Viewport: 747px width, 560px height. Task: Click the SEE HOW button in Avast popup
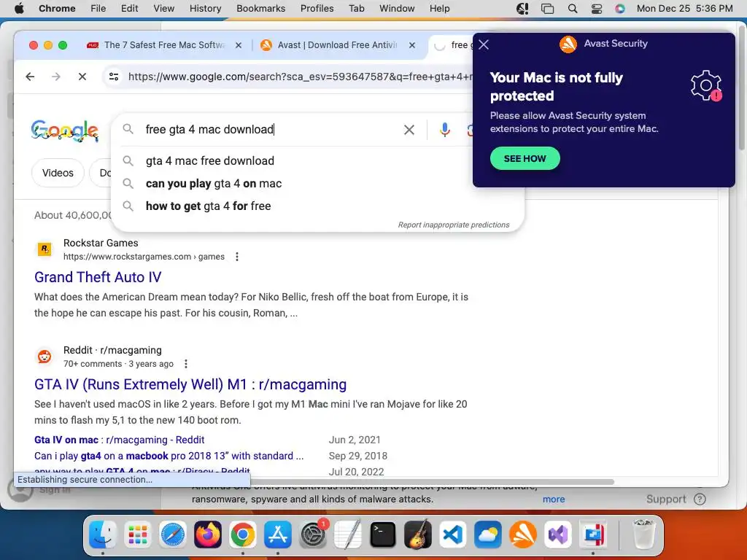(x=525, y=158)
